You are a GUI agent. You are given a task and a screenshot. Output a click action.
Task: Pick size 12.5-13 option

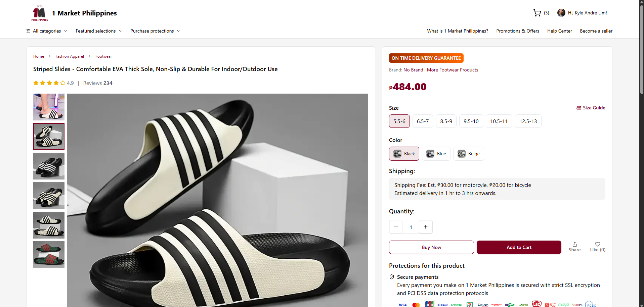[x=528, y=121]
